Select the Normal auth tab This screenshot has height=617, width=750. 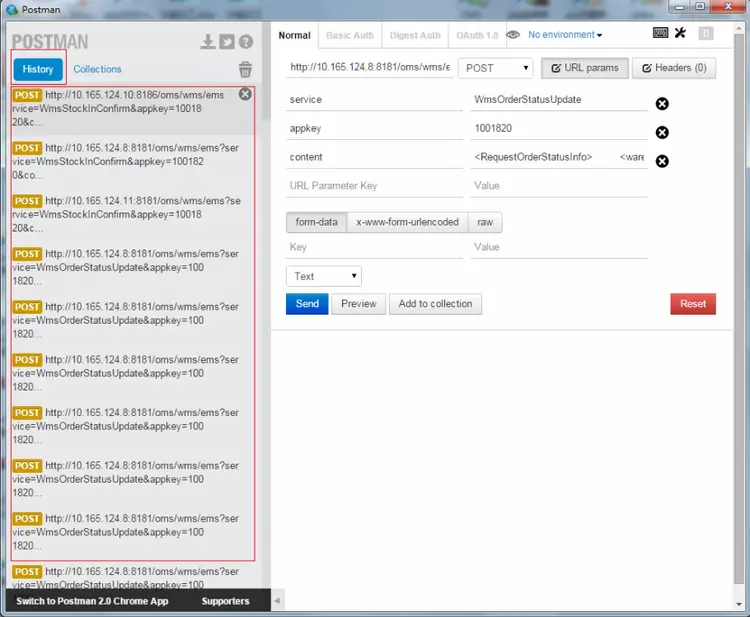coord(294,35)
